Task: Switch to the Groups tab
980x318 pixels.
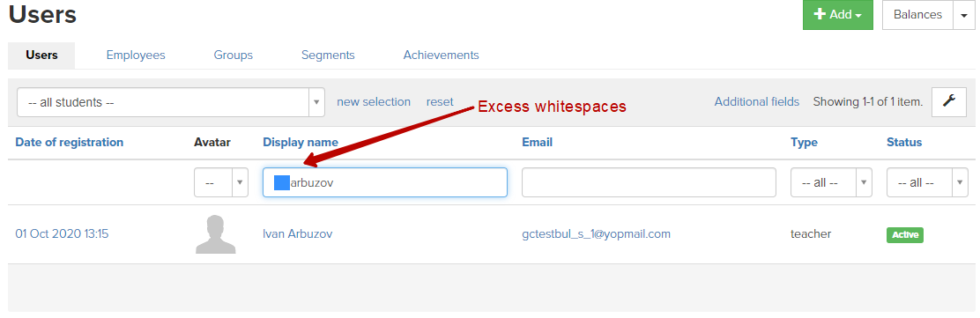Action: pos(234,55)
